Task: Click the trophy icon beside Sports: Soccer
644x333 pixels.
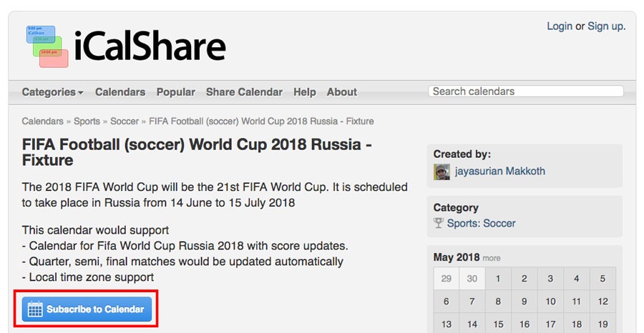Action: [x=439, y=224]
